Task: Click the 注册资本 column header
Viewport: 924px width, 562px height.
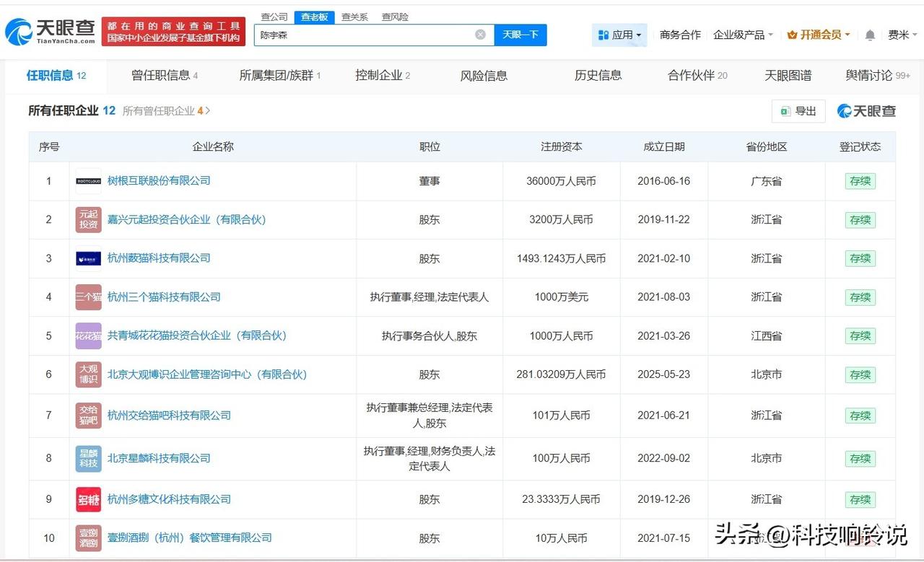Action: 562,146
